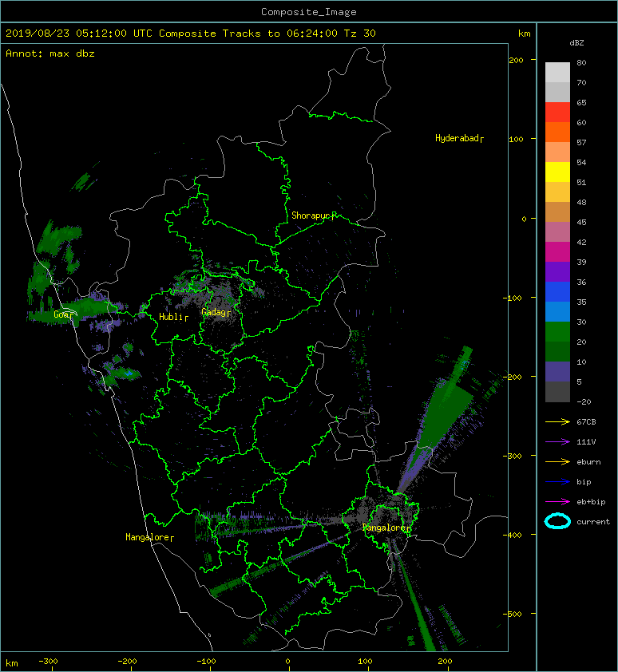Screen dimensions: 618x672
Task: Click the magenta eb+bip arrow legend icon
Action: 557,502
